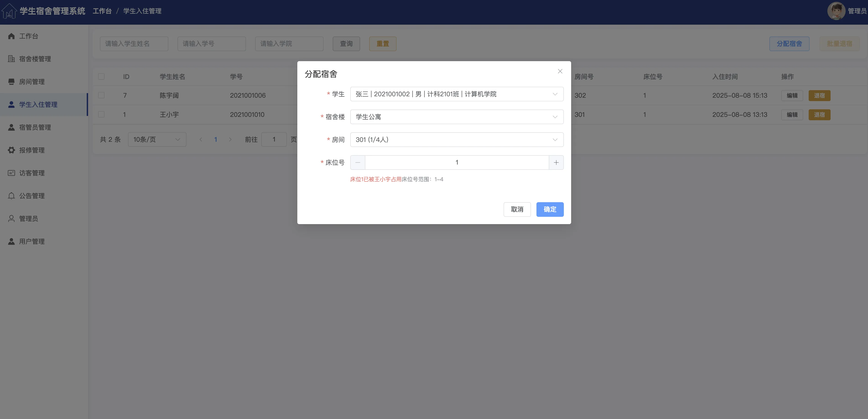This screenshot has width=868, height=419.
Task: Click the 床位号 number input field
Action: (x=457, y=162)
